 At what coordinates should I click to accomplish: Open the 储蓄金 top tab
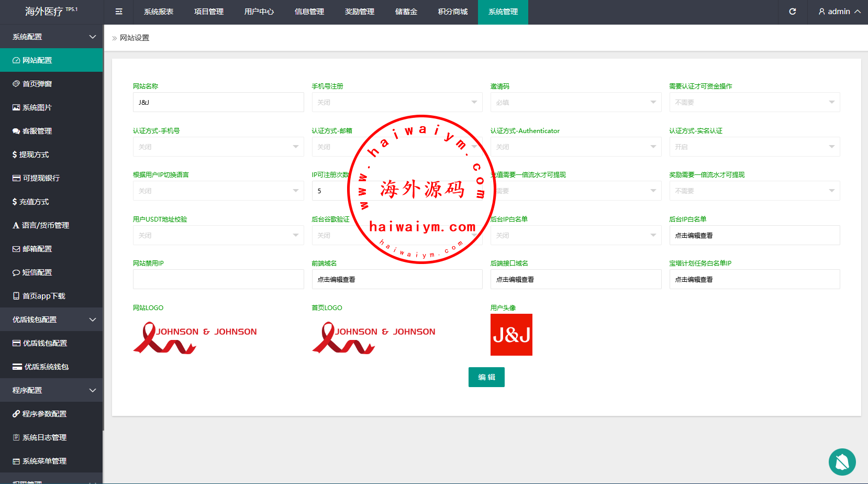406,12
